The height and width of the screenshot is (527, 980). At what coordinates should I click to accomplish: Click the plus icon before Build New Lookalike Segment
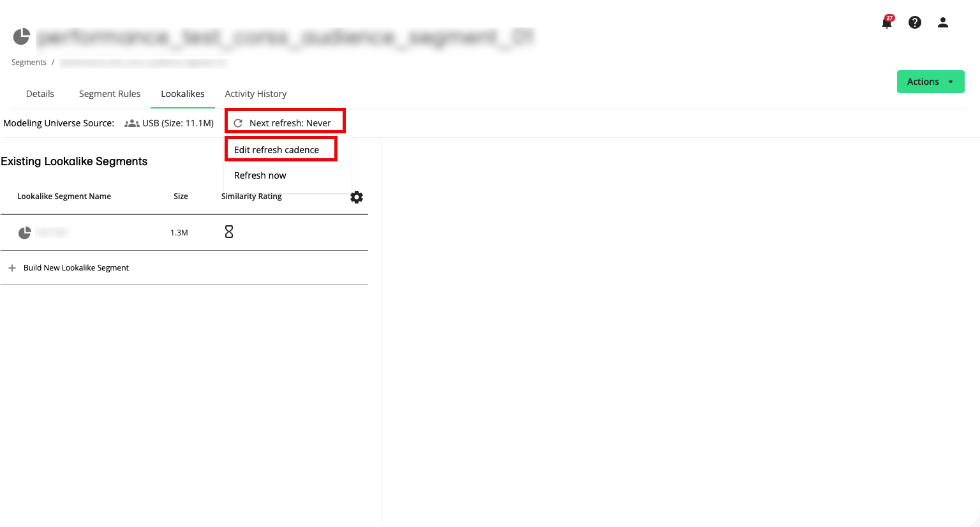point(12,267)
